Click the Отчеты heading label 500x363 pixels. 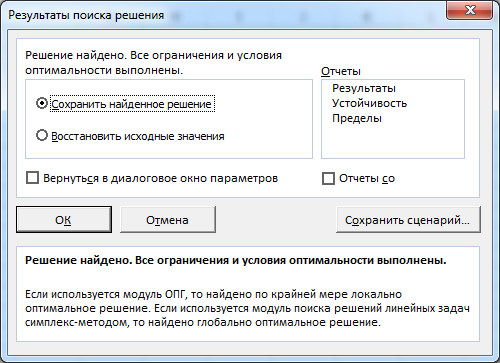[341, 71]
